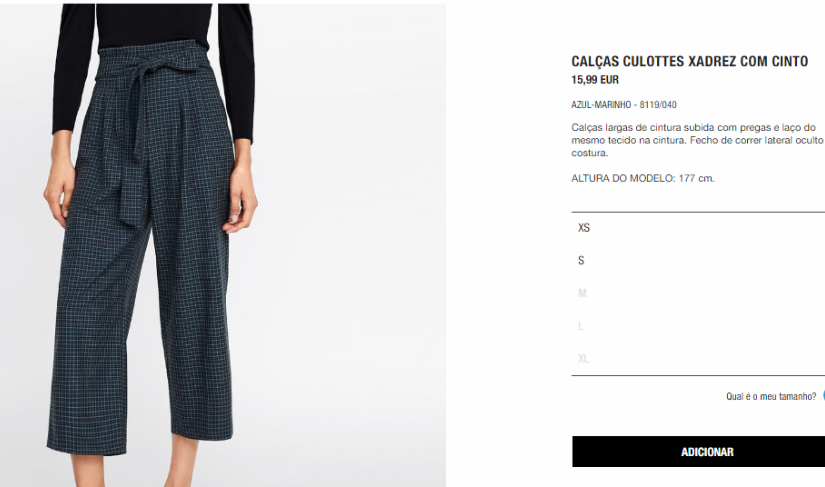The height and width of the screenshot is (487, 825).
Task: Open the product photo of the checked culottes
Action: (x=223, y=245)
